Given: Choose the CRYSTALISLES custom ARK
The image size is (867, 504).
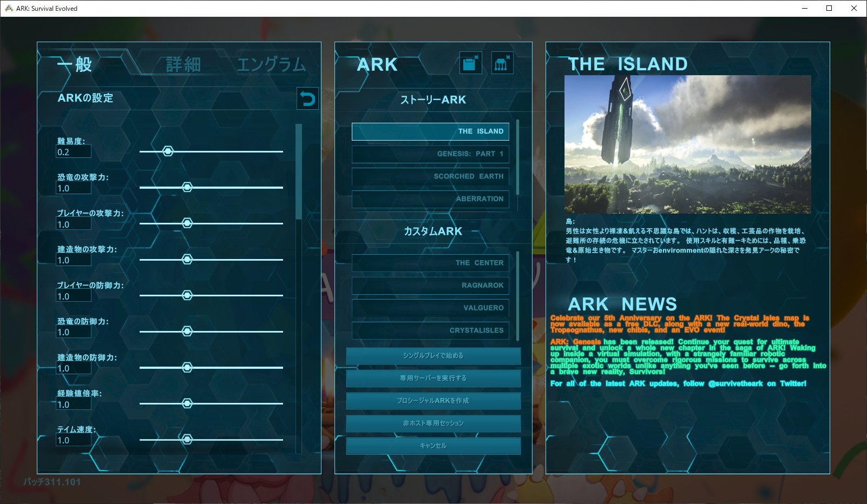Looking at the screenshot, I should pos(430,330).
